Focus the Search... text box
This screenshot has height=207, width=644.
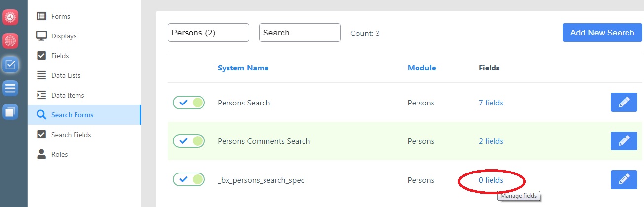coord(300,33)
